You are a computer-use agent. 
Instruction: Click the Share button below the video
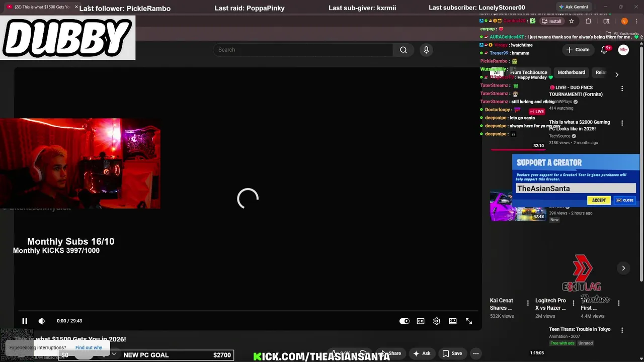pyautogui.click(x=391, y=353)
